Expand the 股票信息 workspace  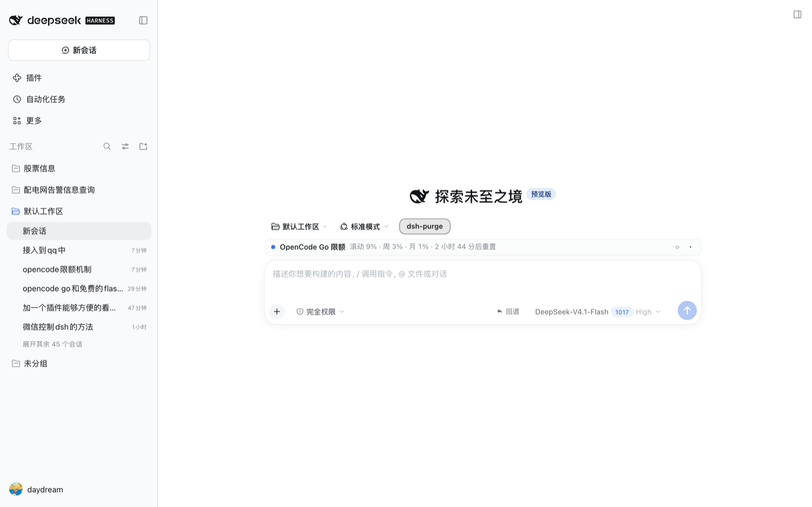point(79,168)
